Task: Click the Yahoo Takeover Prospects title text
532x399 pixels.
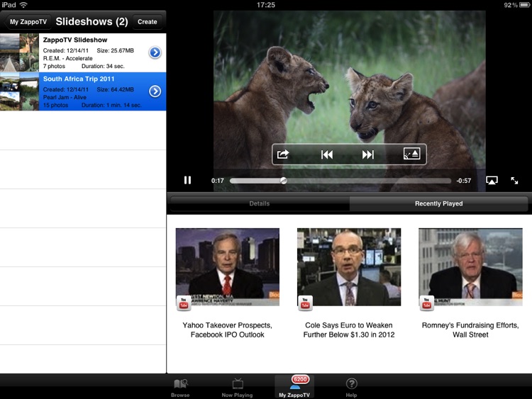Action: 227,330
